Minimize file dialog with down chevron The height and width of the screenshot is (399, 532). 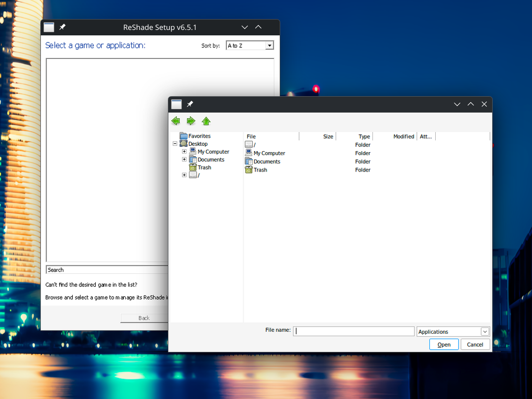(457, 104)
